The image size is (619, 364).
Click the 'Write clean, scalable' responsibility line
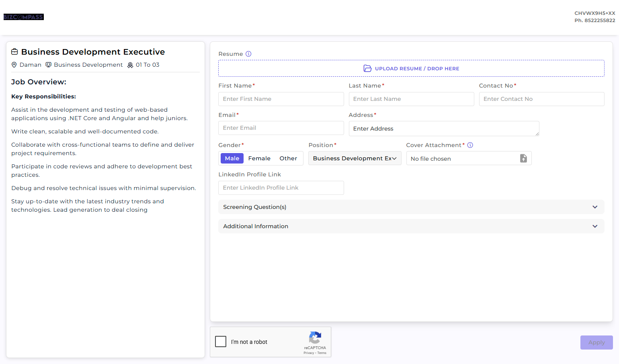pyautogui.click(x=85, y=131)
